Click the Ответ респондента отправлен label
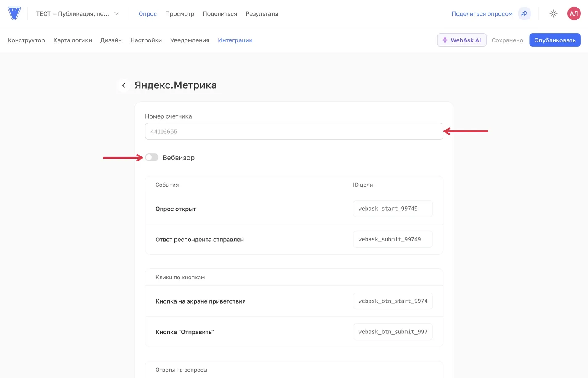Viewport: 588px width, 378px height. [x=200, y=240]
